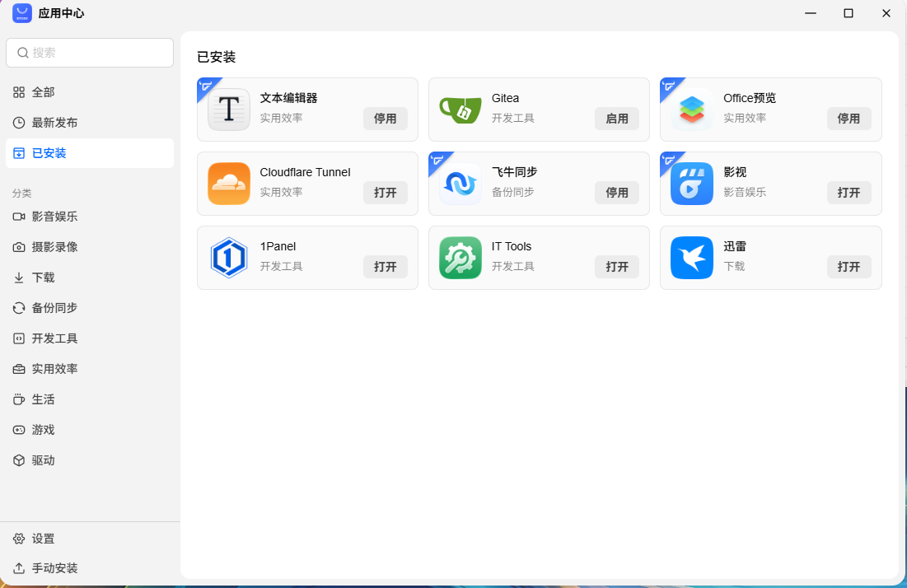Image resolution: width=907 pixels, height=588 pixels.
Task: Click the Gitea teacup icon
Action: [460, 110]
